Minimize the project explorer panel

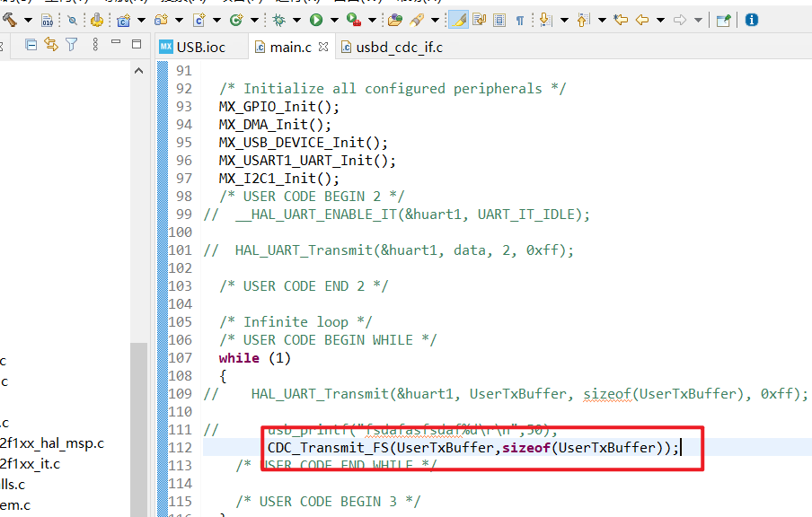[116, 42]
